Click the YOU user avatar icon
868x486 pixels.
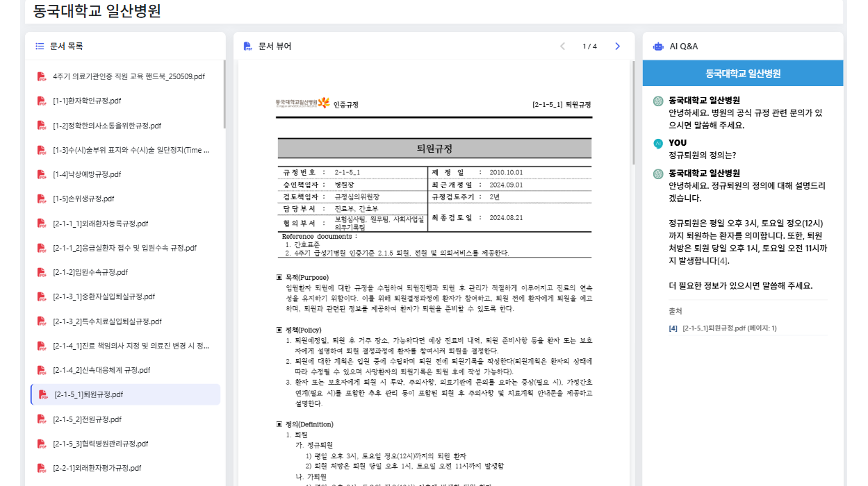(658, 144)
